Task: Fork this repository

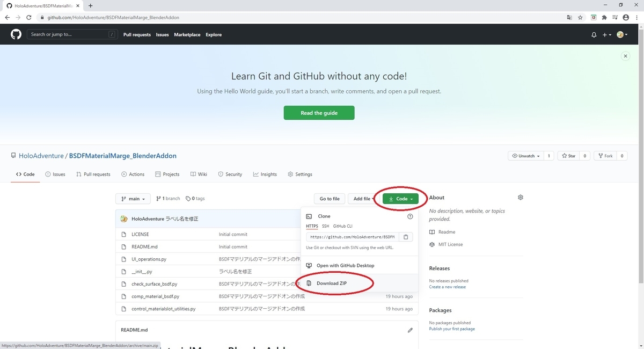Action: point(605,156)
